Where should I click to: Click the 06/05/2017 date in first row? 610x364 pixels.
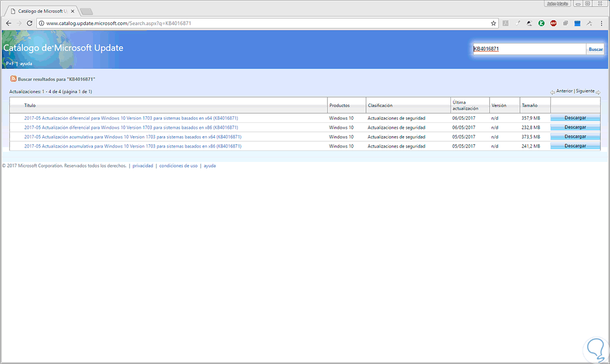[x=464, y=118]
